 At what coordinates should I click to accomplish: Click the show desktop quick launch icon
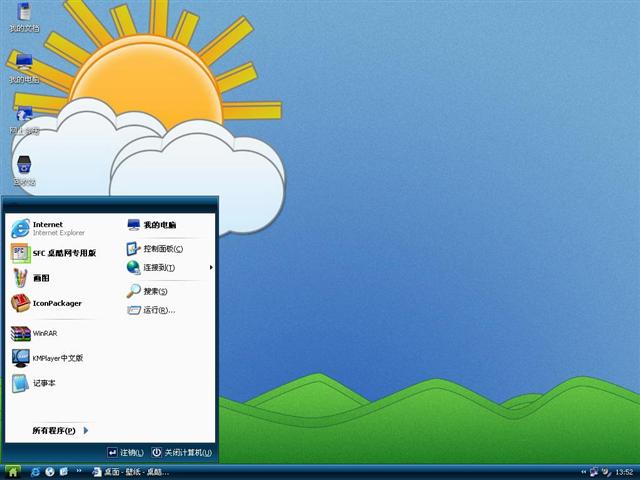point(64,472)
